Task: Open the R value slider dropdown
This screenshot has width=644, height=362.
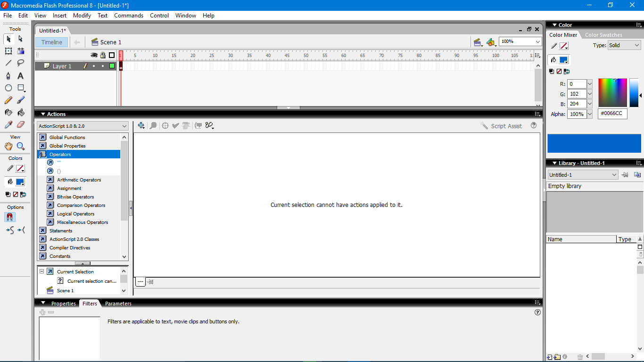Action: coord(590,84)
